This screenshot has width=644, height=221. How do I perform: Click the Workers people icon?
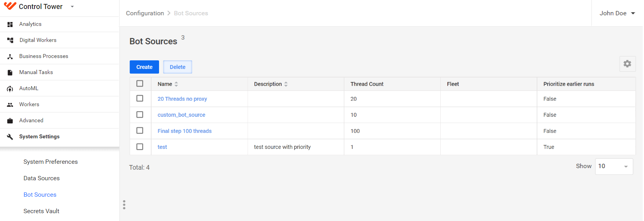tap(10, 105)
